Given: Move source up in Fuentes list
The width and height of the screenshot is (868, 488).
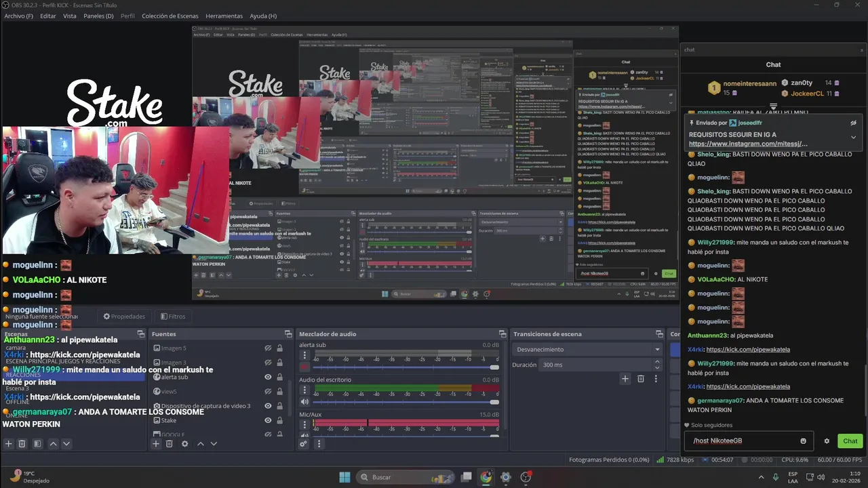Looking at the screenshot, I should 200,444.
